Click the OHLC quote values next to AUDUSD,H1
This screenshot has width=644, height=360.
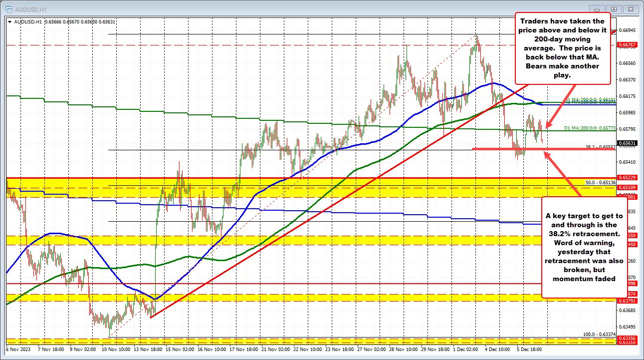[x=80, y=22]
